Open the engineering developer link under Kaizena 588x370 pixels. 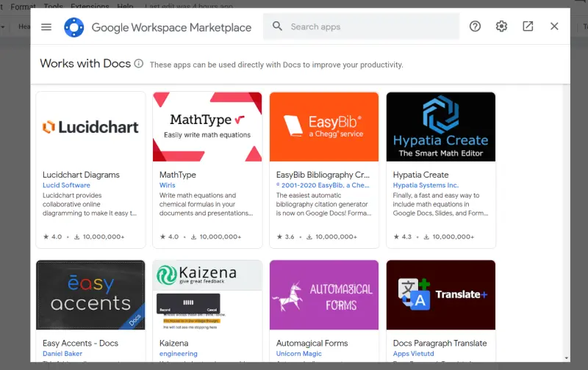pos(178,354)
